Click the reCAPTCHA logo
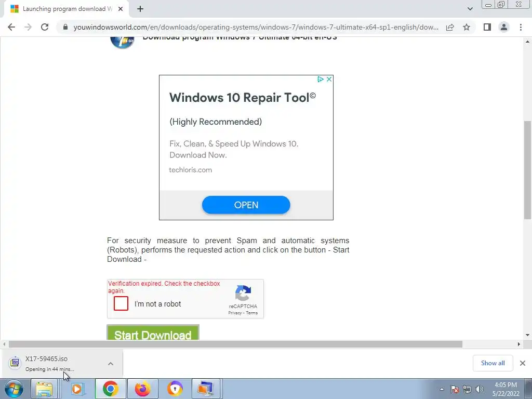This screenshot has width=532, height=399. tap(243, 293)
